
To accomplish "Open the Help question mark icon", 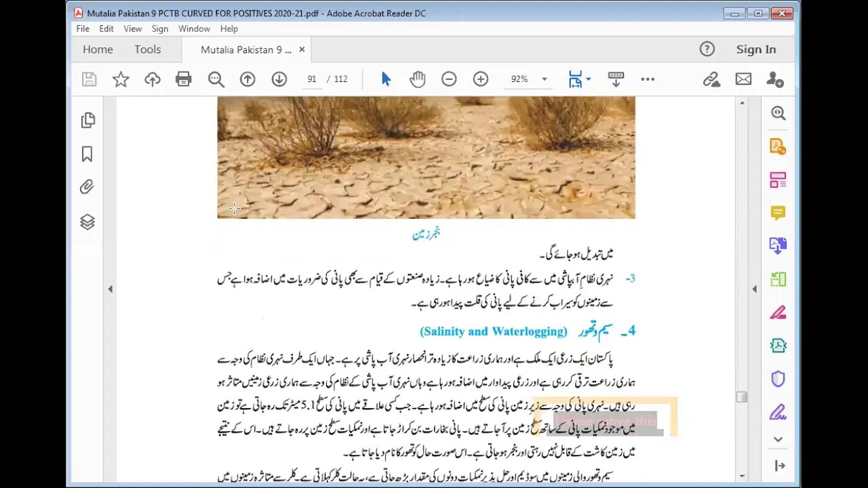I will pos(707,49).
